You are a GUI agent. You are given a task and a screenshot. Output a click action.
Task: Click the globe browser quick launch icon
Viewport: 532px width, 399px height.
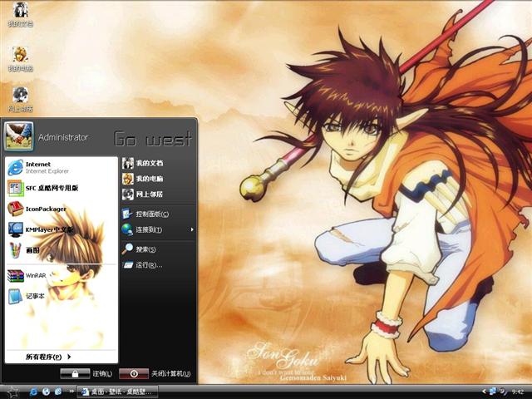click(47, 392)
